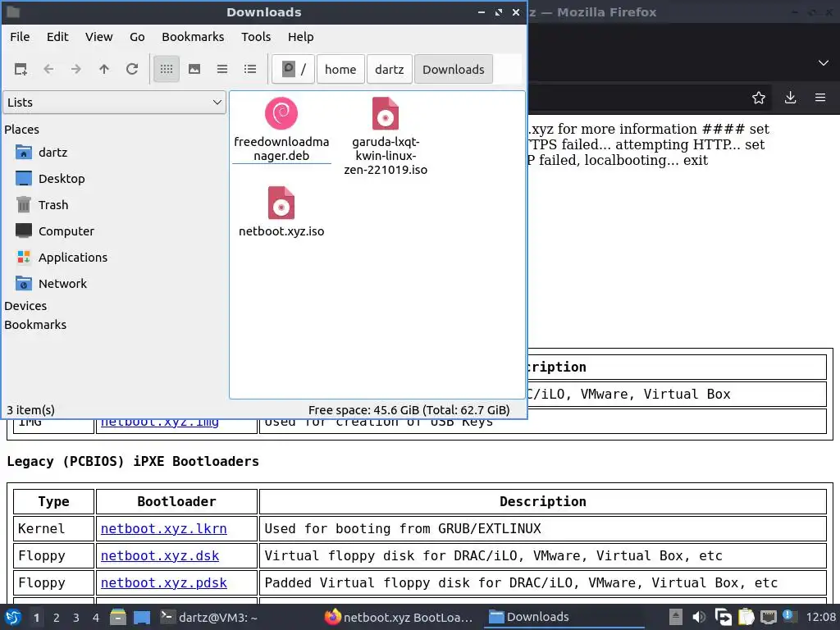The width and height of the screenshot is (840, 630).
Task: Click the update notifier tray icon
Action: [788, 616]
